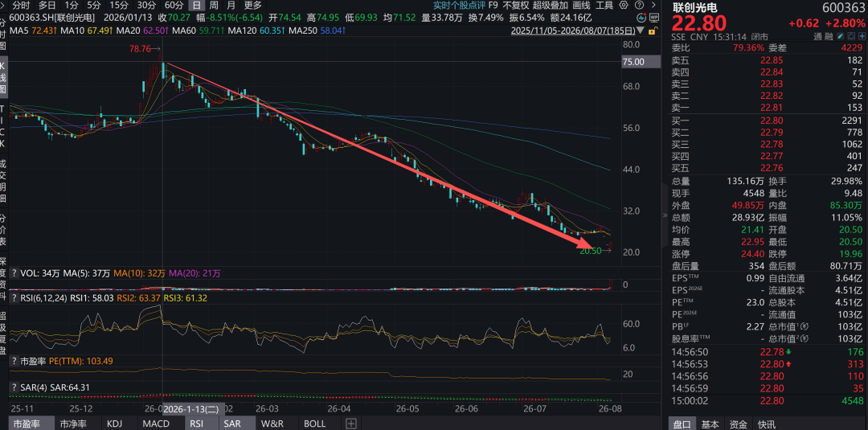Add a new indicator tab with plus box
The image size is (868, 430).
[x=350, y=424]
